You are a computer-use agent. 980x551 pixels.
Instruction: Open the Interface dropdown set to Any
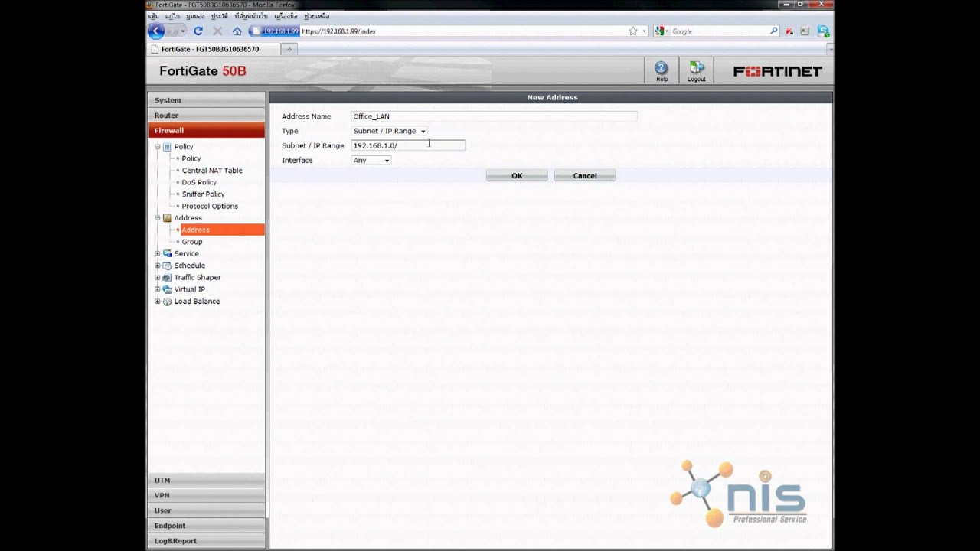[371, 160]
